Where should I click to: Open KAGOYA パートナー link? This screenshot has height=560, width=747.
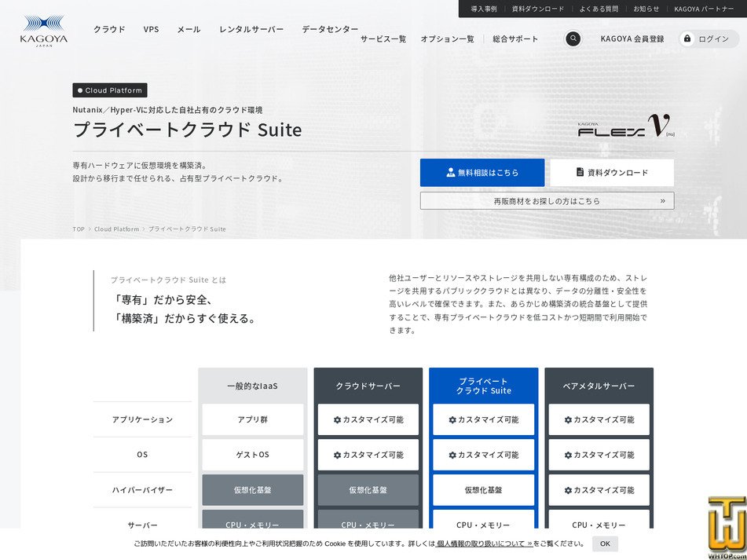704,9
